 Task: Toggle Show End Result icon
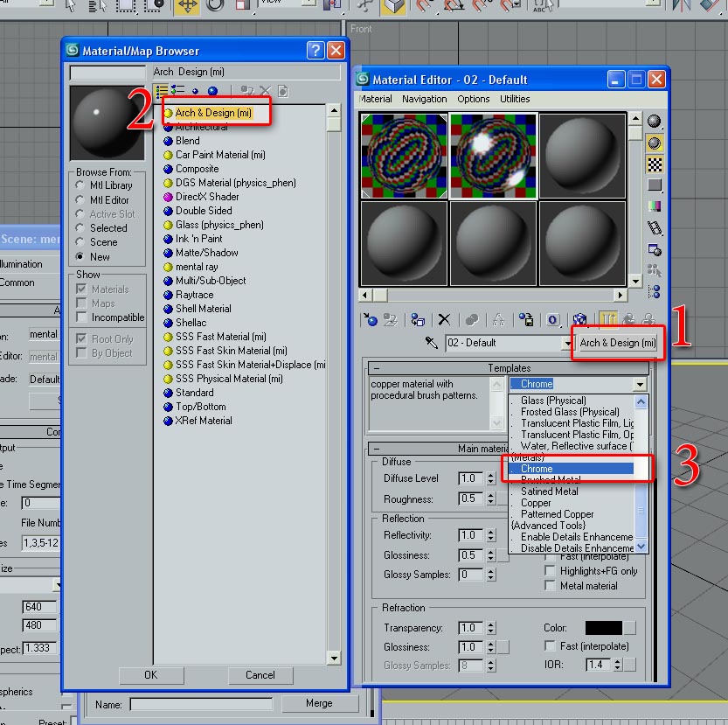tap(608, 319)
